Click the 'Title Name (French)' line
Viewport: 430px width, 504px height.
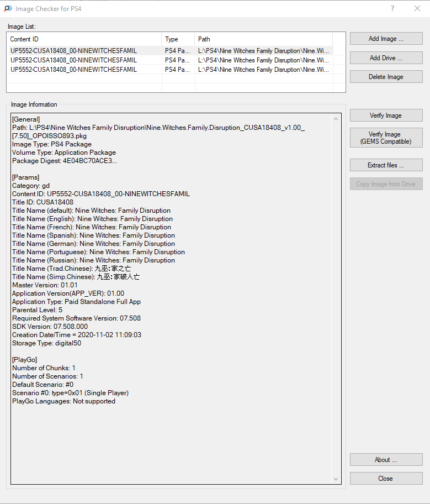pos(92,227)
